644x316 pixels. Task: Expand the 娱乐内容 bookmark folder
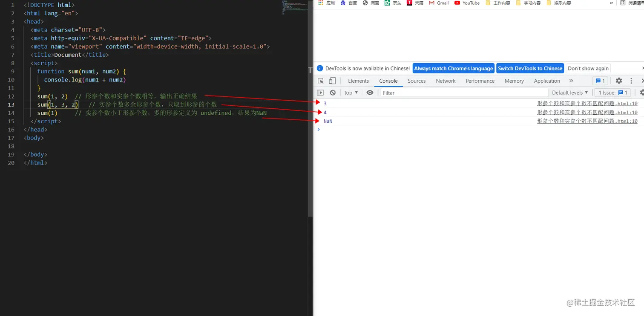[x=558, y=3]
